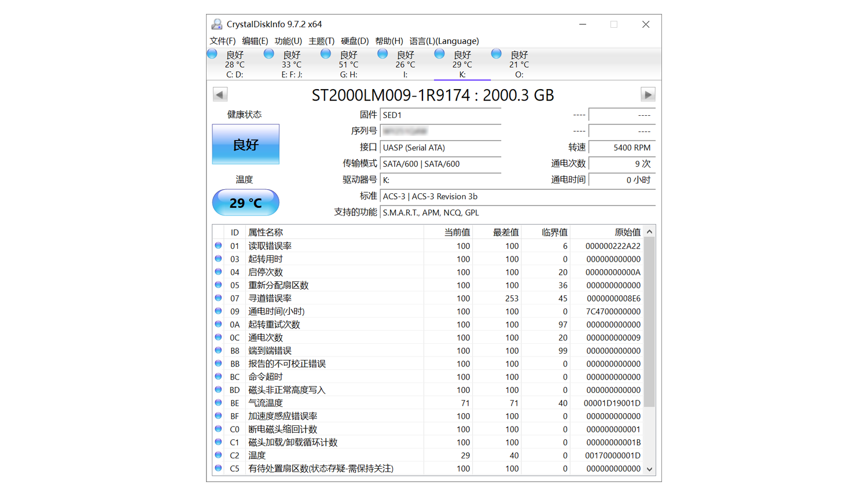Click raw value 7C4700000000 in the list
Viewport: 868px width, 496px height.
pyautogui.click(x=613, y=311)
